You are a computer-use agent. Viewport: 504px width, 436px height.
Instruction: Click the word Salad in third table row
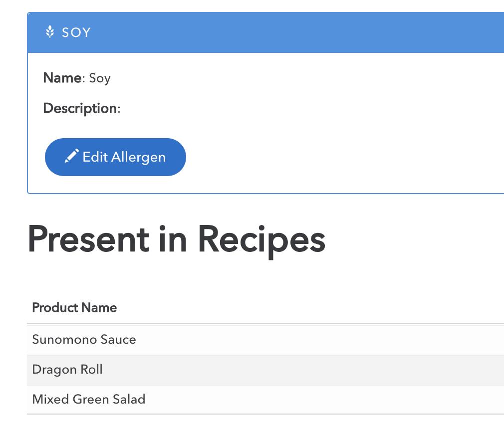point(129,399)
